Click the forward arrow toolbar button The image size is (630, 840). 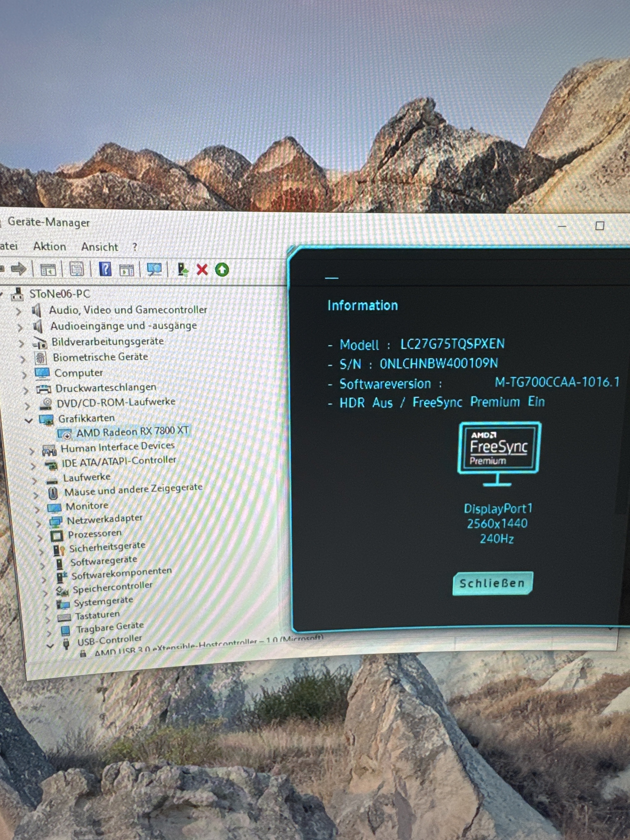click(18, 269)
